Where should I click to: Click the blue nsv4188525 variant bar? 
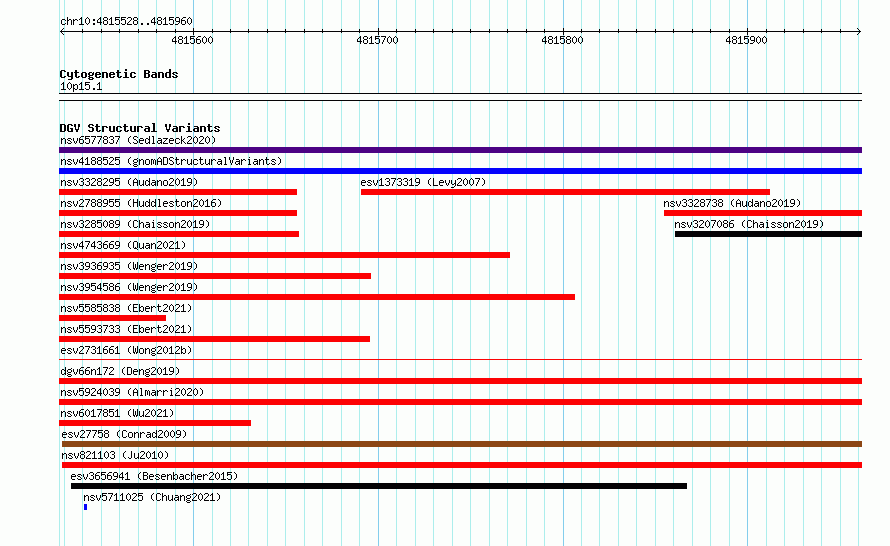pos(460,171)
